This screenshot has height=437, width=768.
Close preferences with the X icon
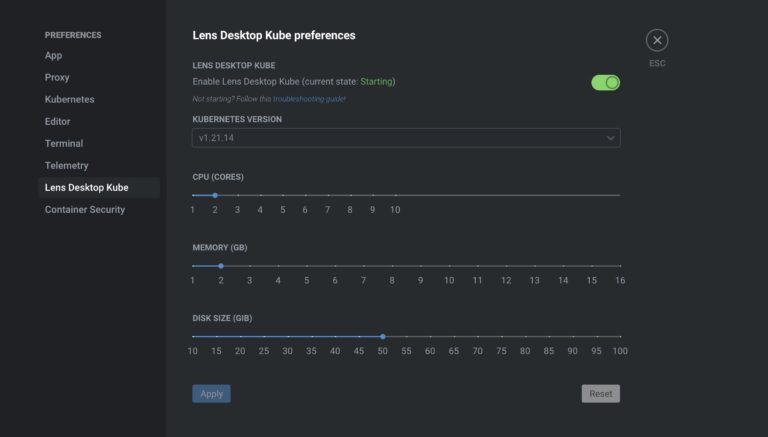(657, 40)
